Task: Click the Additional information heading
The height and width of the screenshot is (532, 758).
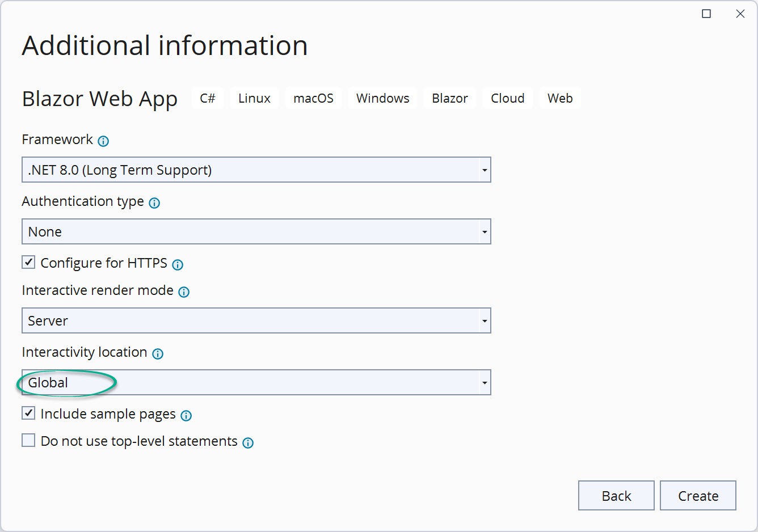Action: click(x=165, y=45)
